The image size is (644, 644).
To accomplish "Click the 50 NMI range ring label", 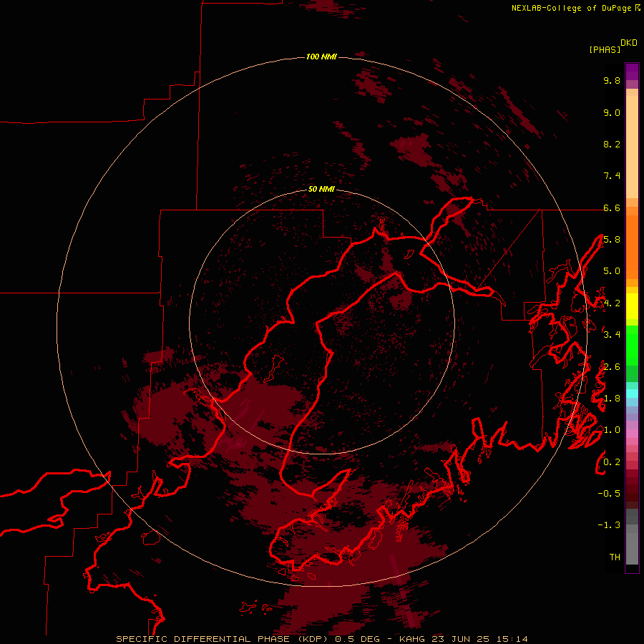I will pyautogui.click(x=321, y=189).
